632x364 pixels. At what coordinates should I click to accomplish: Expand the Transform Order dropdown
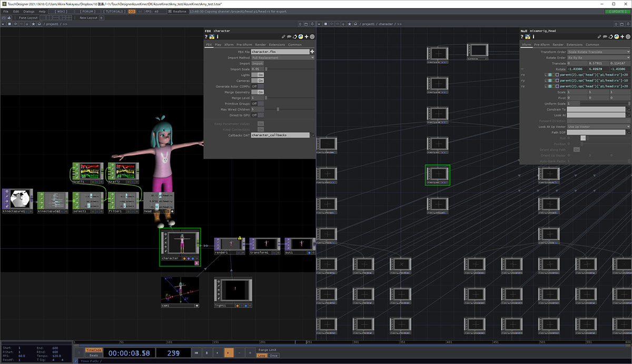tap(599, 52)
